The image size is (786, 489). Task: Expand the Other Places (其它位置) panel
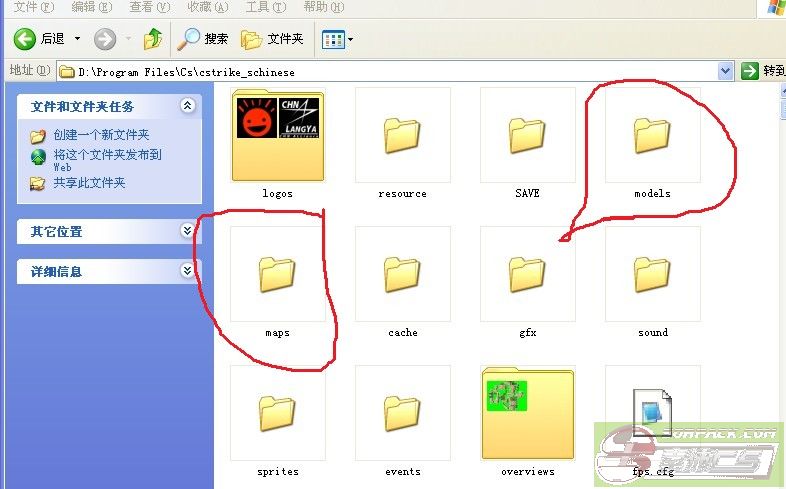[187, 231]
